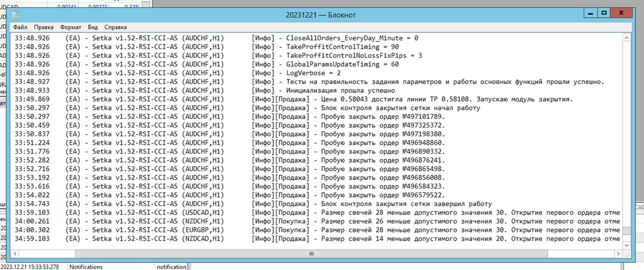Open the Справка menu
This screenshot has width=644, height=270.
tap(115, 27)
